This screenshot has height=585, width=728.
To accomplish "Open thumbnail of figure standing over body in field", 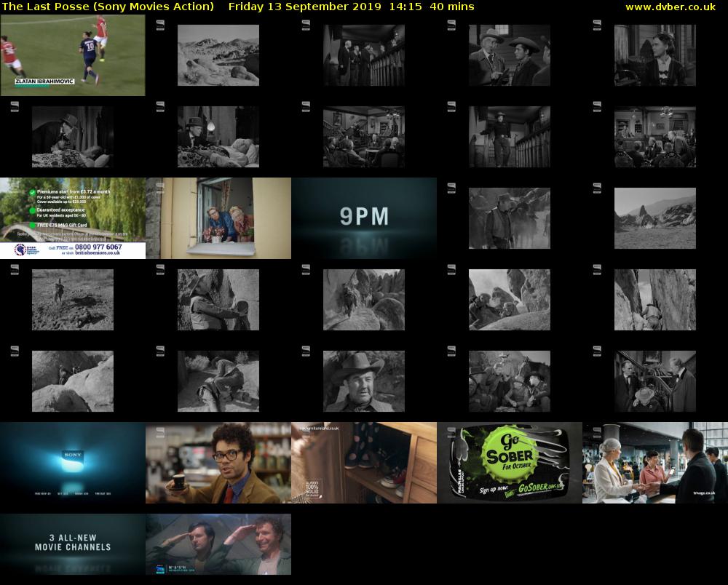I will [72, 300].
